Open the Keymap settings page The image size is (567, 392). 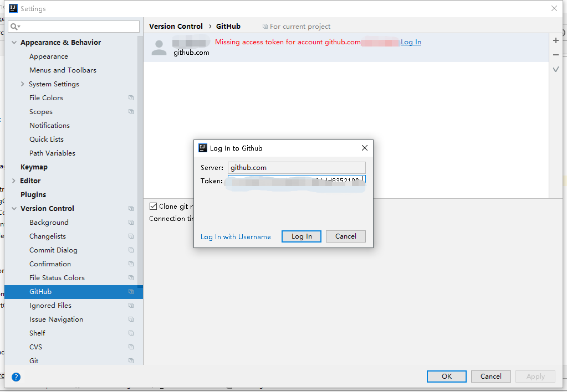pyautogui.click(x=34, y=167)
